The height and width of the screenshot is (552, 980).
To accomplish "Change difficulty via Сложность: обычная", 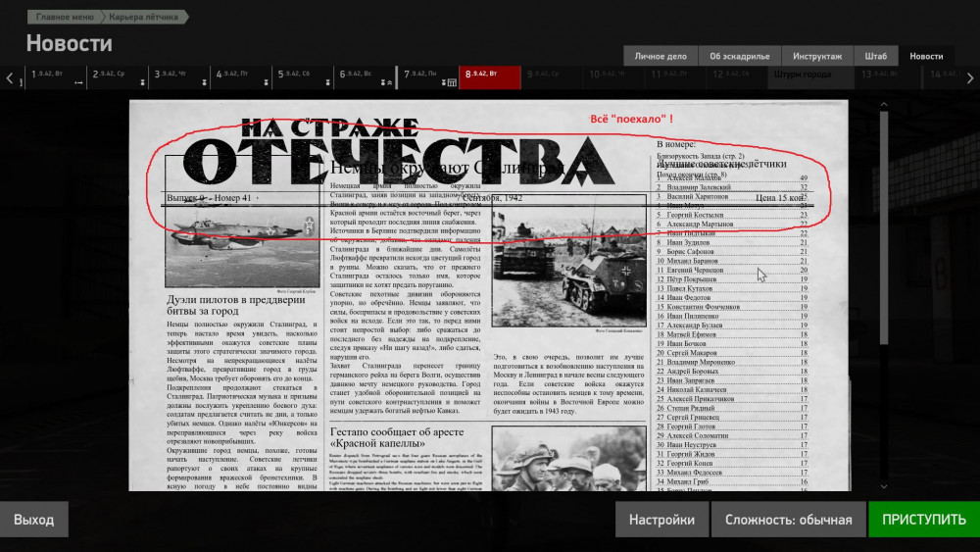I will 788,520.
